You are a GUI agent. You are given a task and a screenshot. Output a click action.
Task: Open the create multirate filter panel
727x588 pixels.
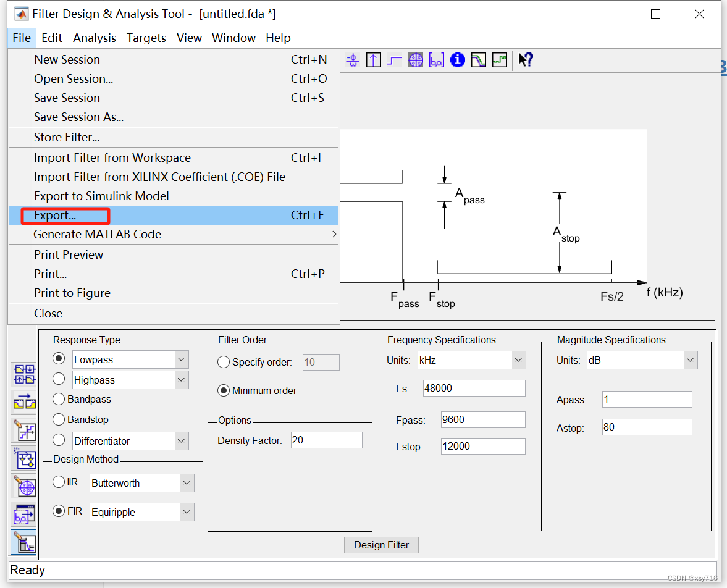[x=24, y=375]
